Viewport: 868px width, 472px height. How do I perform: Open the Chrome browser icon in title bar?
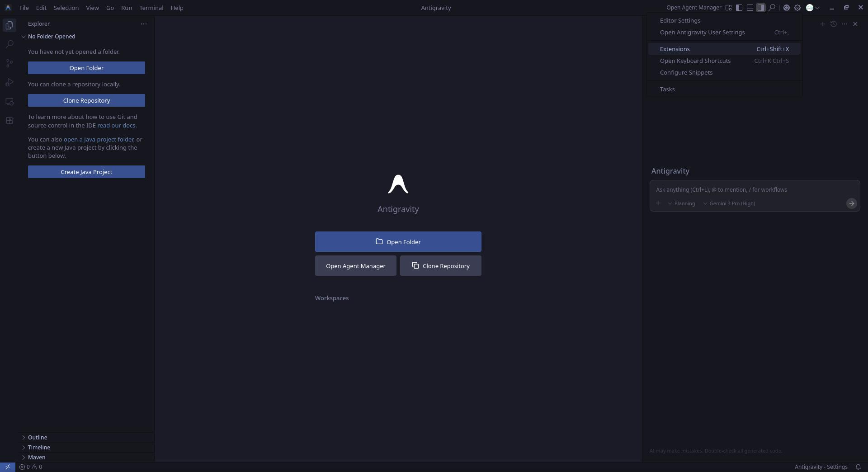[787, 8]
